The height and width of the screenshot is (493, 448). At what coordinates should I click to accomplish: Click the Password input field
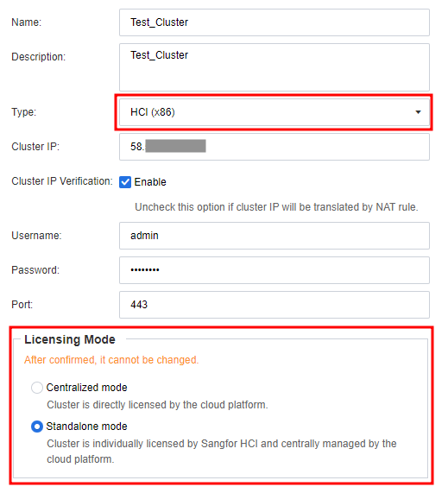coord(274,270)
